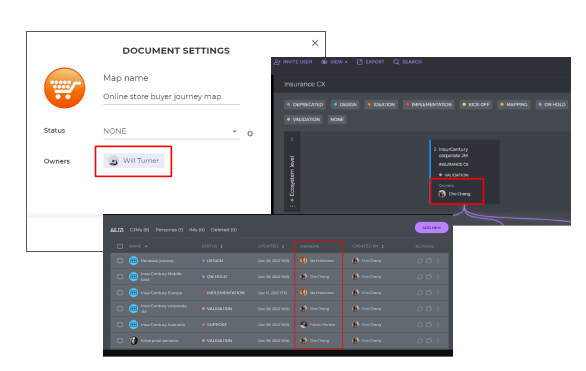Duplicate the InsurCentury Europe row
Screen dimensions: 586x371
[429, 293]
